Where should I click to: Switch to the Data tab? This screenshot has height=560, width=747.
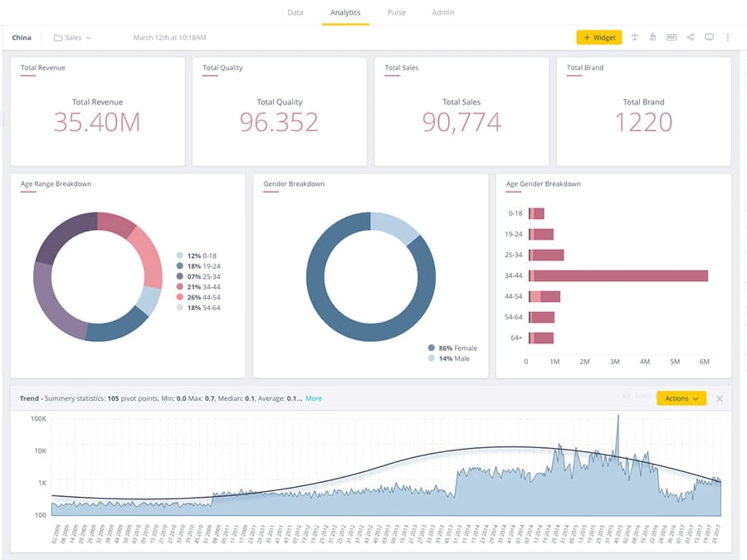(295, 12)
